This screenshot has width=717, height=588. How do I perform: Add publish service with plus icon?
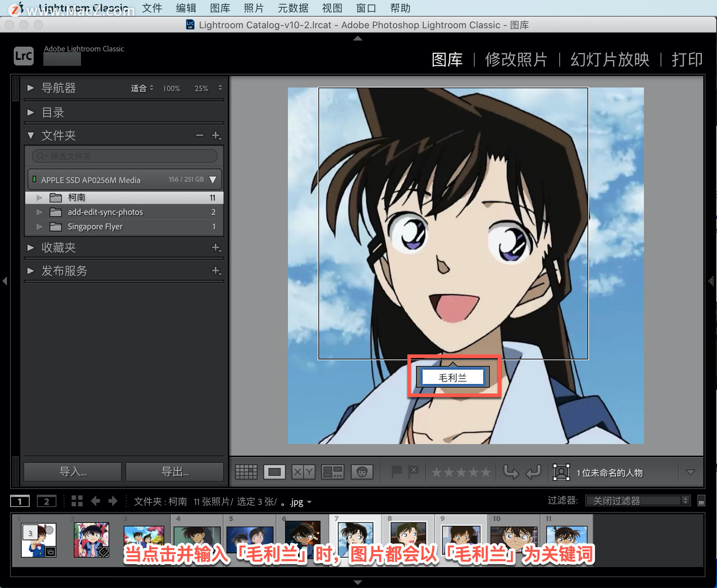click(216, 271)
